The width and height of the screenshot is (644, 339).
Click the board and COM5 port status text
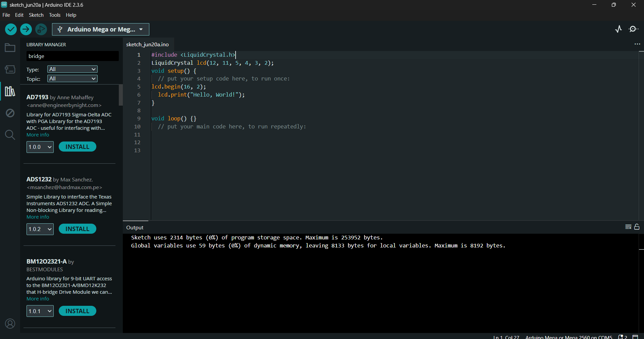point(569,337)
